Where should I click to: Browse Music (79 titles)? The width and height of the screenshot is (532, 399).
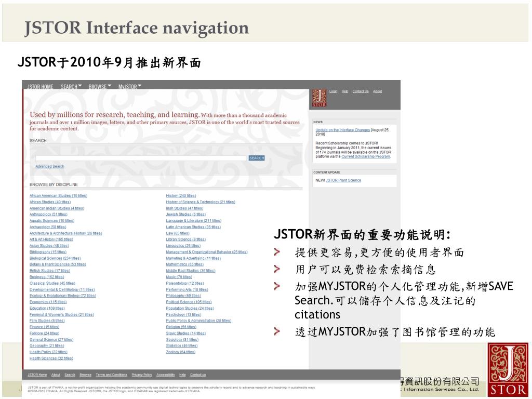point(179,277)
